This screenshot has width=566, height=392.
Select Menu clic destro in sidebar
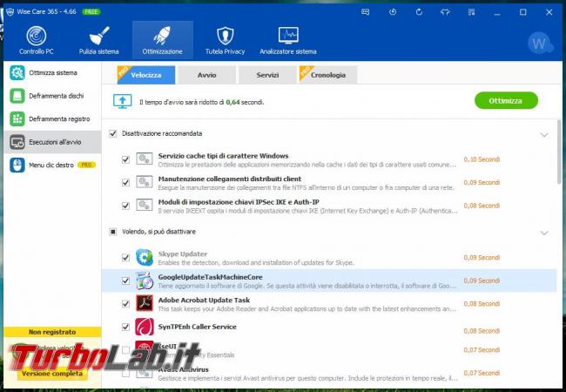click(52, 165)
